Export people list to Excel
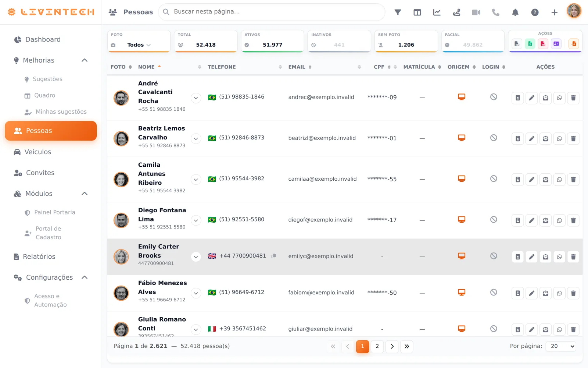 coord(530,44)
